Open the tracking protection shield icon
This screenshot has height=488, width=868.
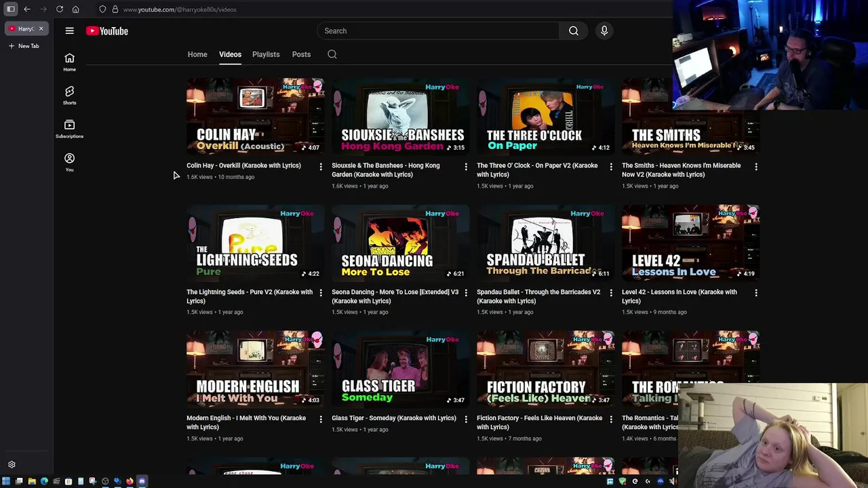click(x=102, y=9)
